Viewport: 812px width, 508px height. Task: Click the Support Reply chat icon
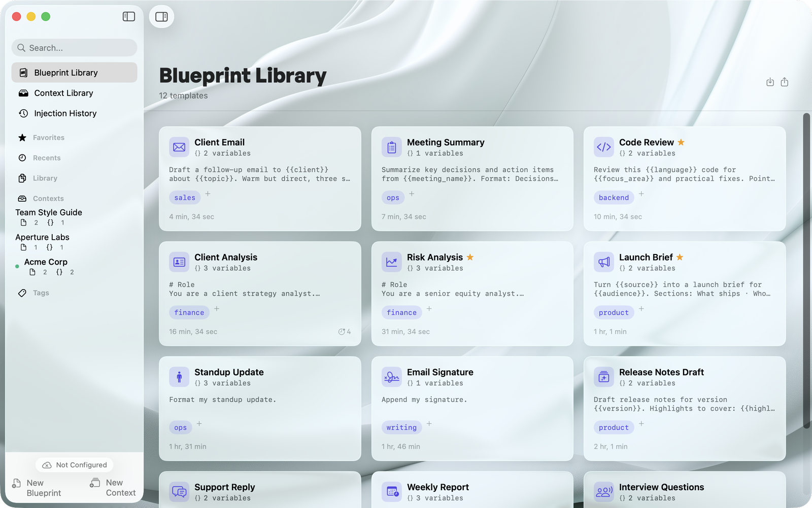click(x=179, y=492)
